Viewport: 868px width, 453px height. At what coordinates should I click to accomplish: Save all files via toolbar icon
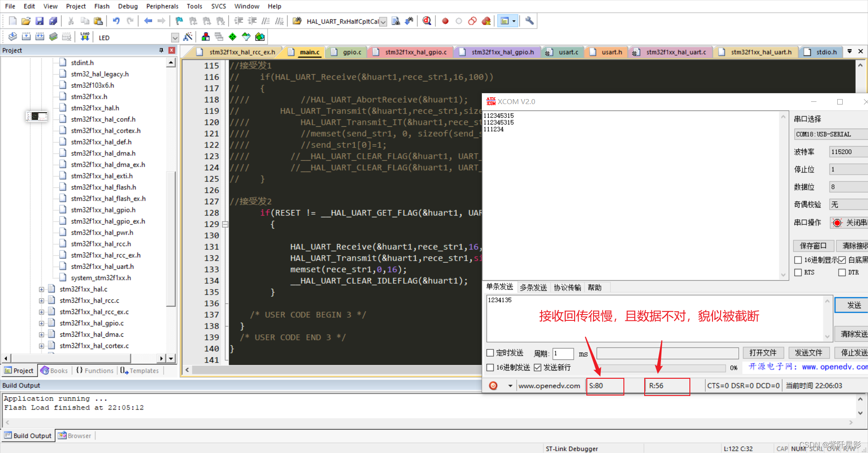(53, 21)
